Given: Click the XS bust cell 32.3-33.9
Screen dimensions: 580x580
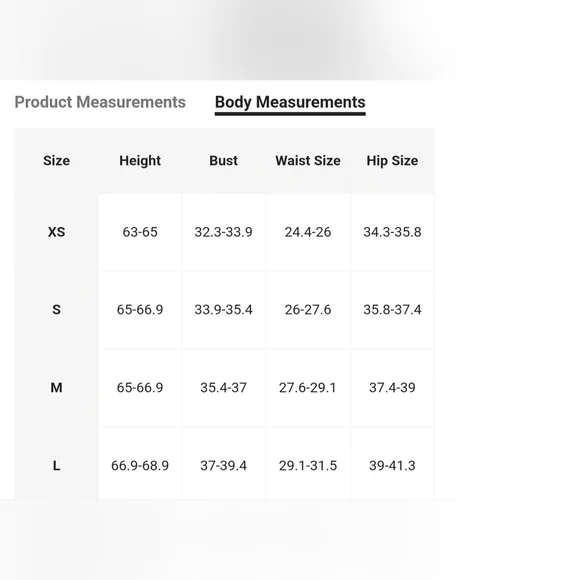Looking at the screenshot, I should [x=223, y=232].
